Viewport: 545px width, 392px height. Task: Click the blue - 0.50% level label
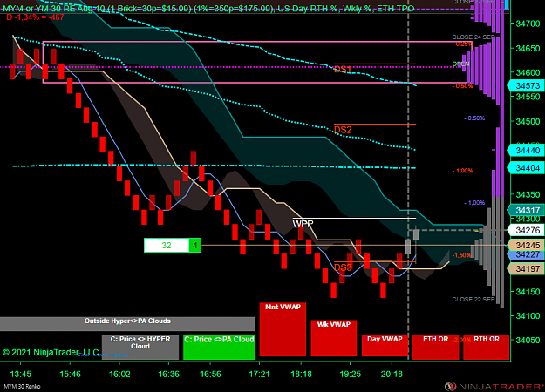474,118
